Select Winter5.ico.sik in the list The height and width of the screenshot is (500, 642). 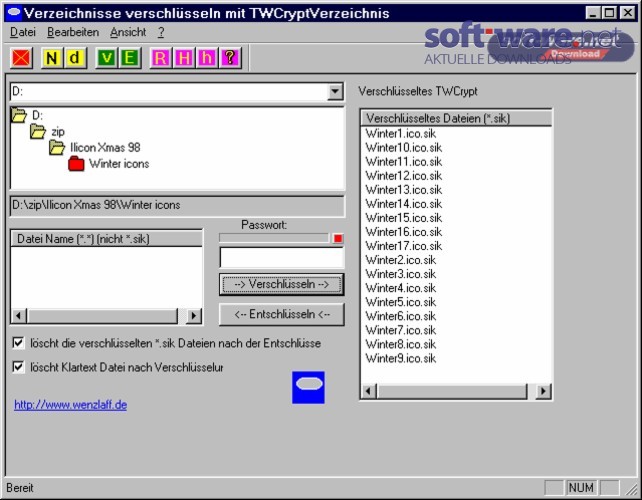pos(401,302)
